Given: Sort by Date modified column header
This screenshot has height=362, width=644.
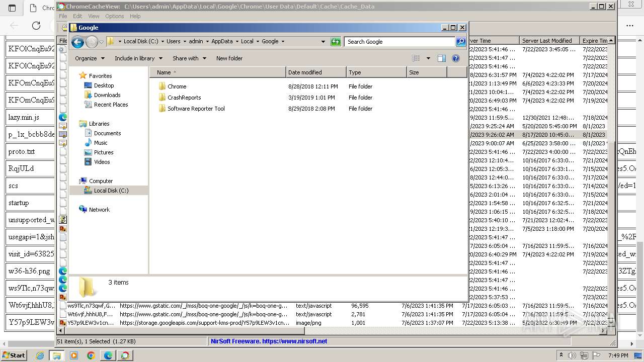Looking at the screenshot, I should [316, 72].
